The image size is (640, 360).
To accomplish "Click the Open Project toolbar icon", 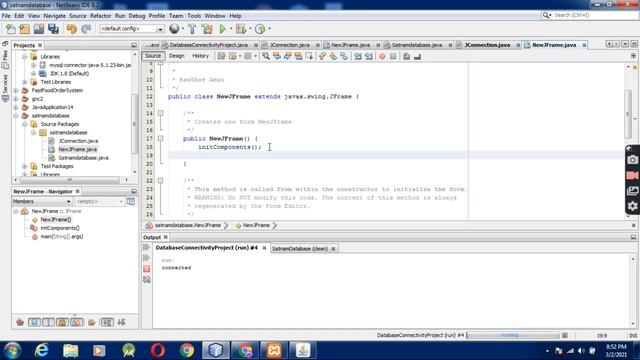I will click(39, 29).
